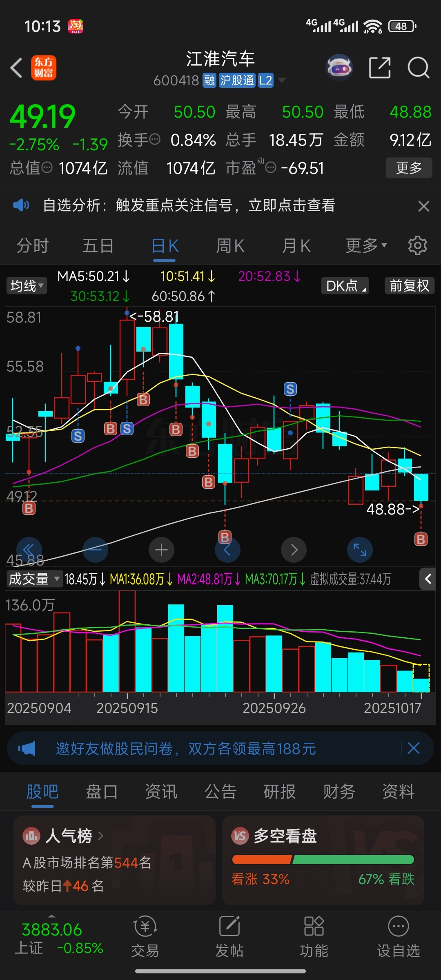Tap the VS icon in 多空看盘
The image size is (441, 980).
[x=240, y=836]
